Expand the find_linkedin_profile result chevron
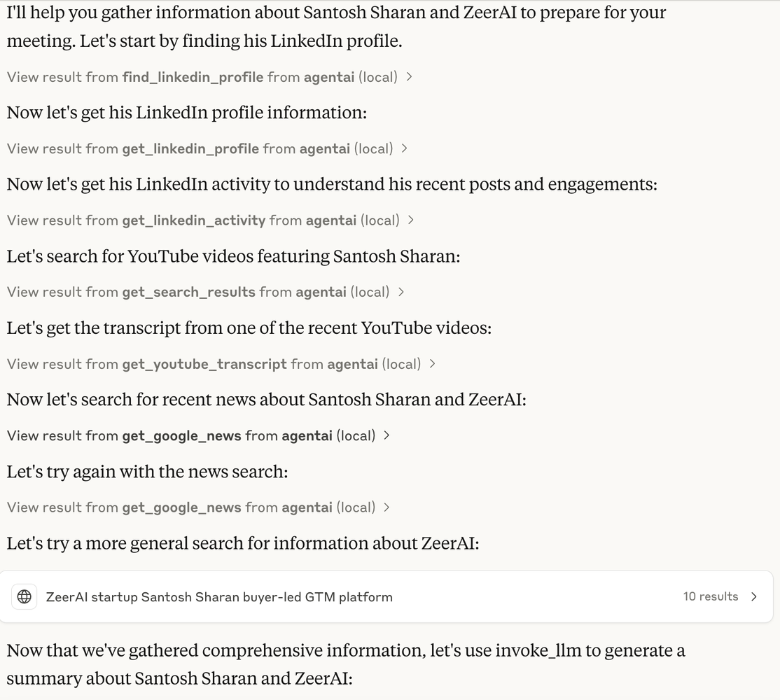780x700 pixels. [x=409, y=77]
